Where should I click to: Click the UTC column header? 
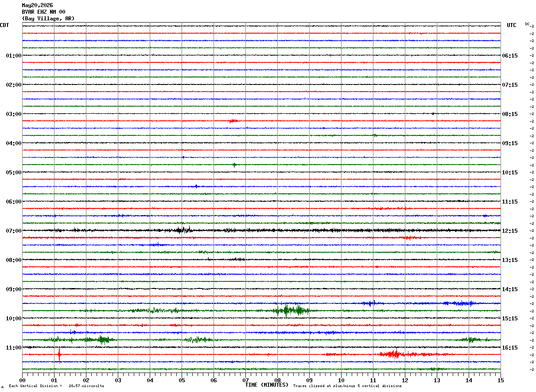512,25
